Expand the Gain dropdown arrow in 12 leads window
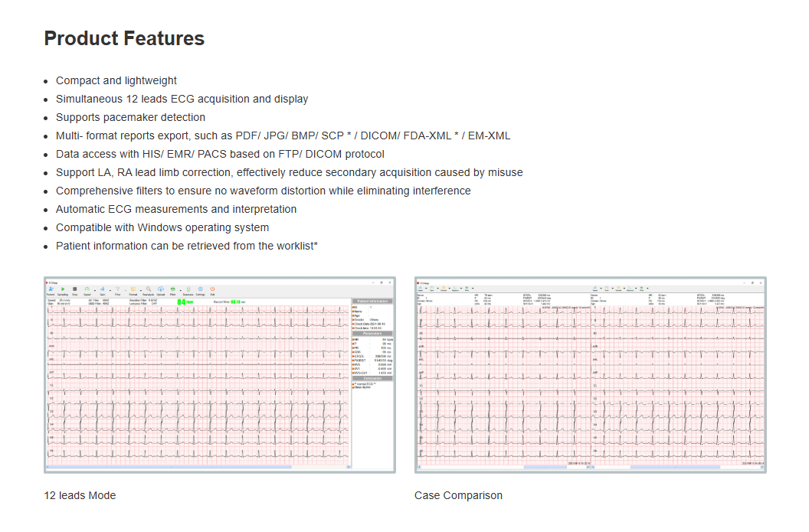 [x=110, y=290]
